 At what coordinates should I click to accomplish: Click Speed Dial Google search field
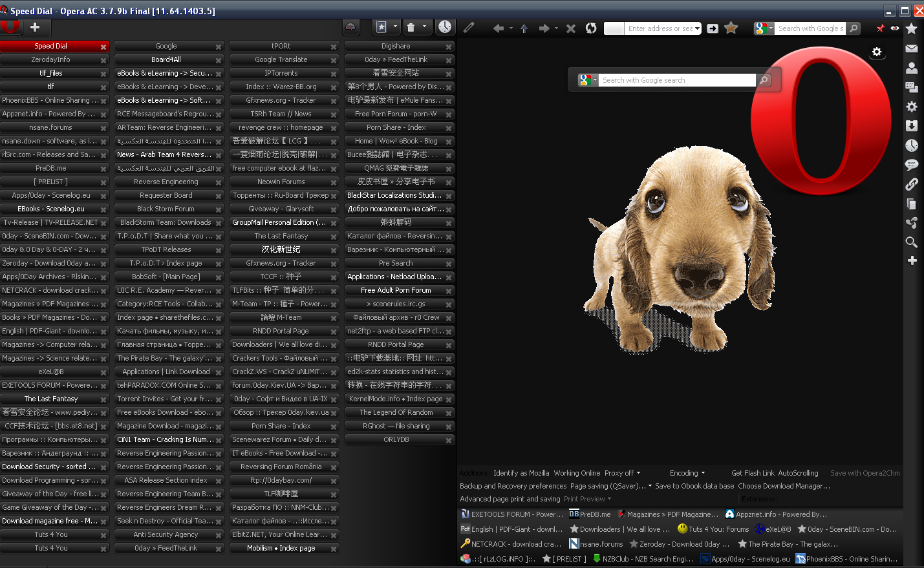pos(678,80)
